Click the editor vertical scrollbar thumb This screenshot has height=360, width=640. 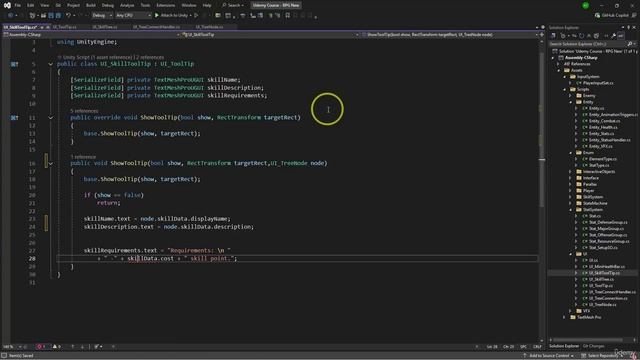tap(542, 131)
